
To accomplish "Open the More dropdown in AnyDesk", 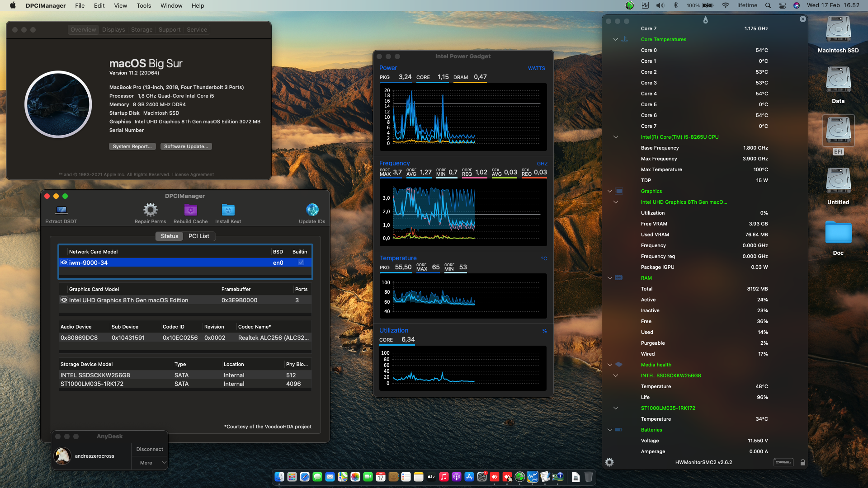I will (x=150, y=463).
